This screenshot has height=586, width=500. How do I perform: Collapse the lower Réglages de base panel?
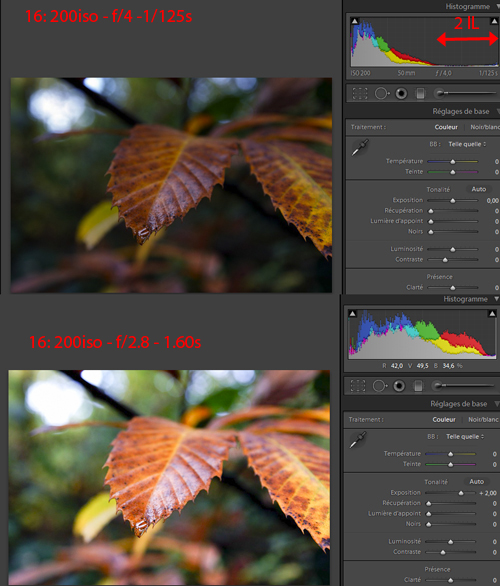(x=497, y=404)
